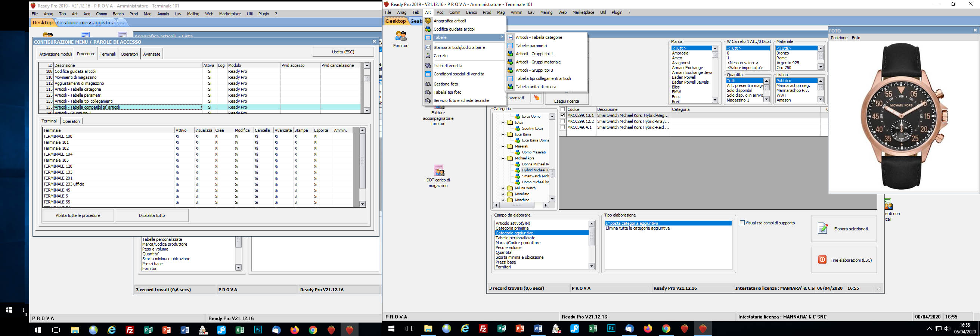
Task: Uncheck the MKO.299.13.1 row checkbox
Action: (563, 116)
